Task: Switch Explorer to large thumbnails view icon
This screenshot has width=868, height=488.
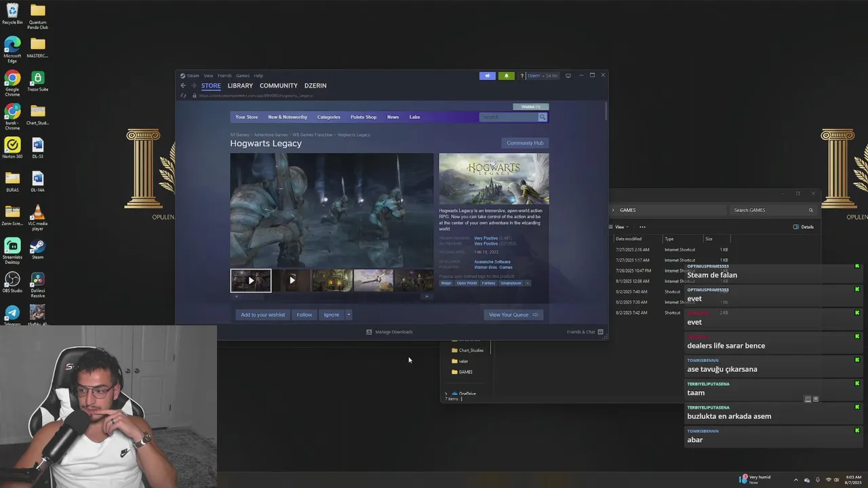Action: (816, 399)
